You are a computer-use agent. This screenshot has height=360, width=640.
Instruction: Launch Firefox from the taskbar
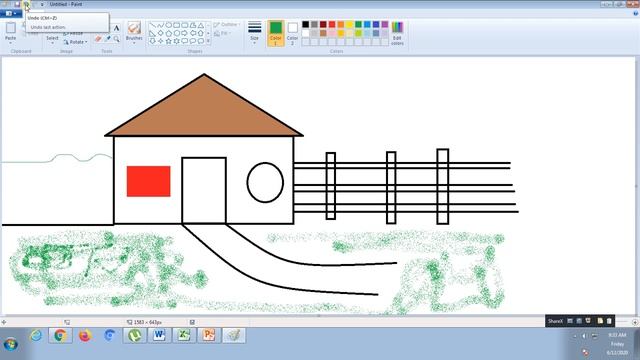85,336
